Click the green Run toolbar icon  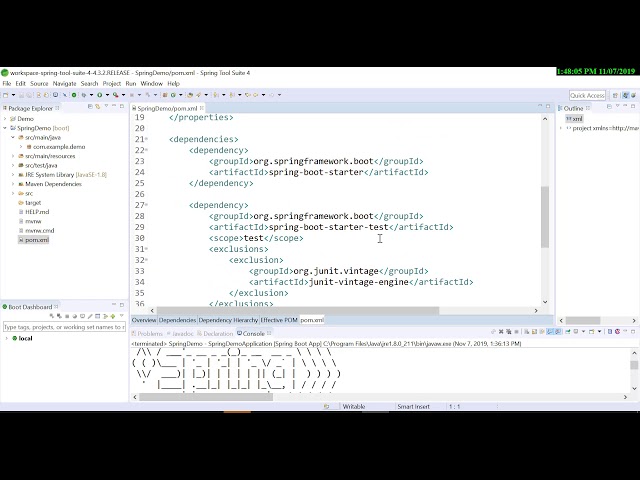[100, 95]
